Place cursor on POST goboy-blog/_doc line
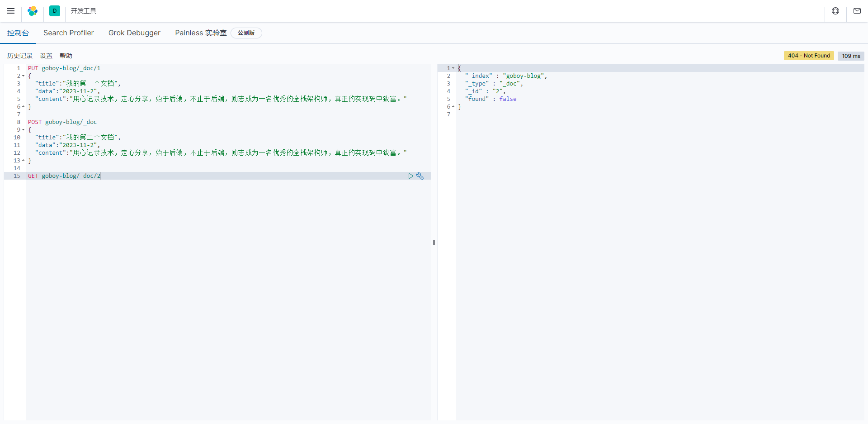 pyautogui.click(x=62, y=122)
